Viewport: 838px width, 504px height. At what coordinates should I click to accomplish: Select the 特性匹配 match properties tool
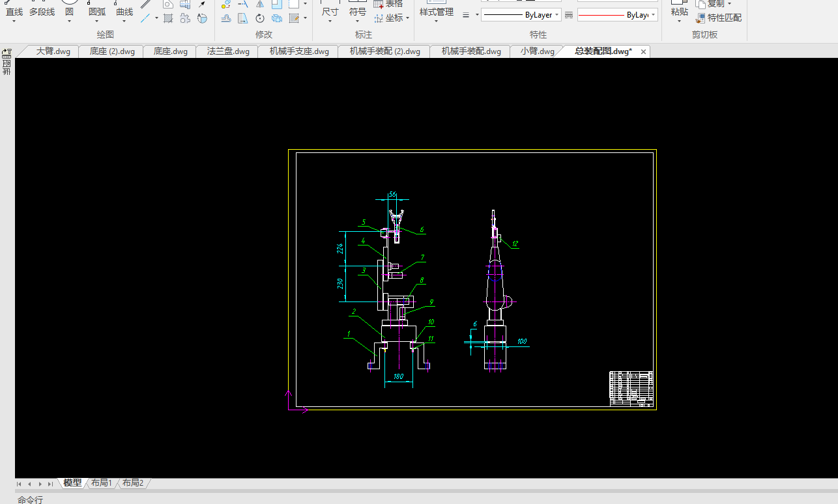[x=719, y=18]
